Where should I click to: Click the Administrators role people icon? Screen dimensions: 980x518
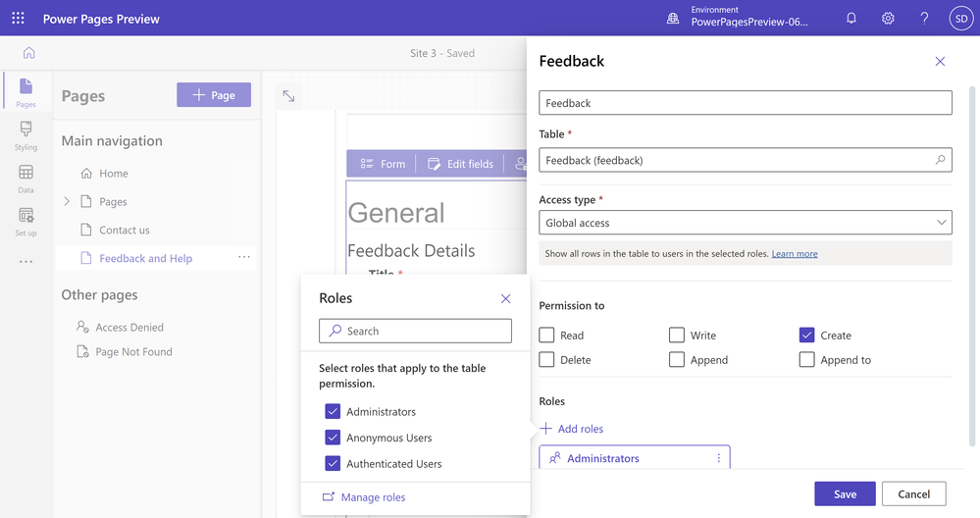pos(554,458)
